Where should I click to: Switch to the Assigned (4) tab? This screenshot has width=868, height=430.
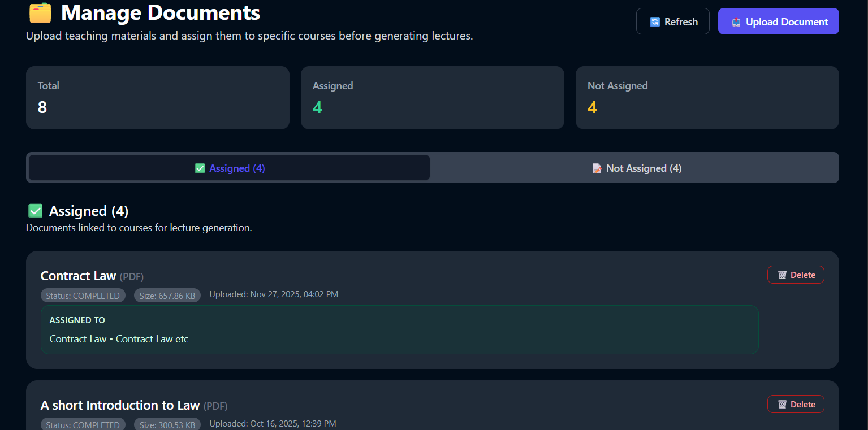[x=230, y=168]
